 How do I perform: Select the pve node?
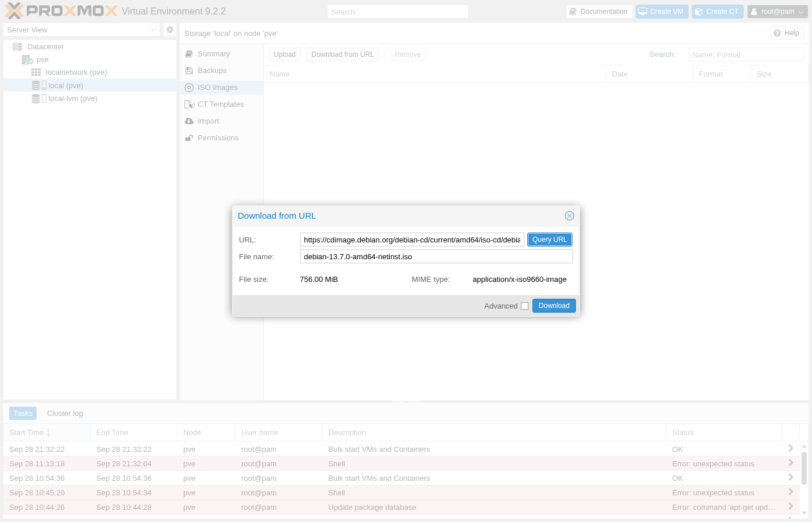click(x=42, y=60)
